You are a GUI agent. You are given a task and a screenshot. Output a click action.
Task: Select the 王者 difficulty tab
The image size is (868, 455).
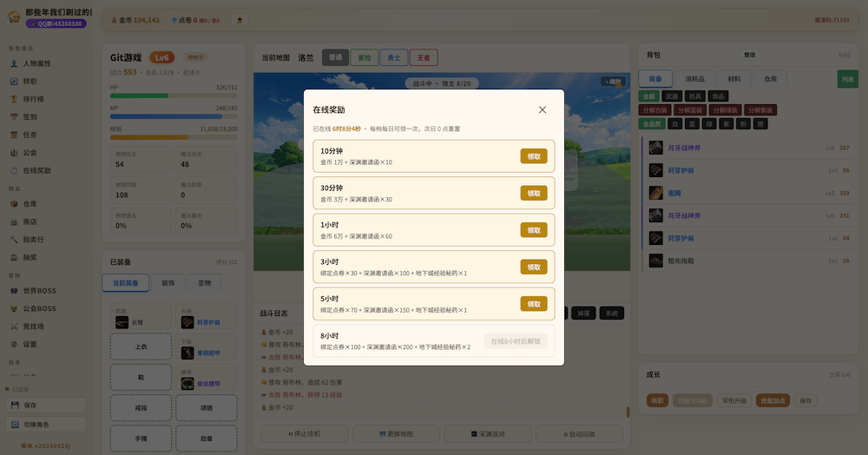coord(424,57)
